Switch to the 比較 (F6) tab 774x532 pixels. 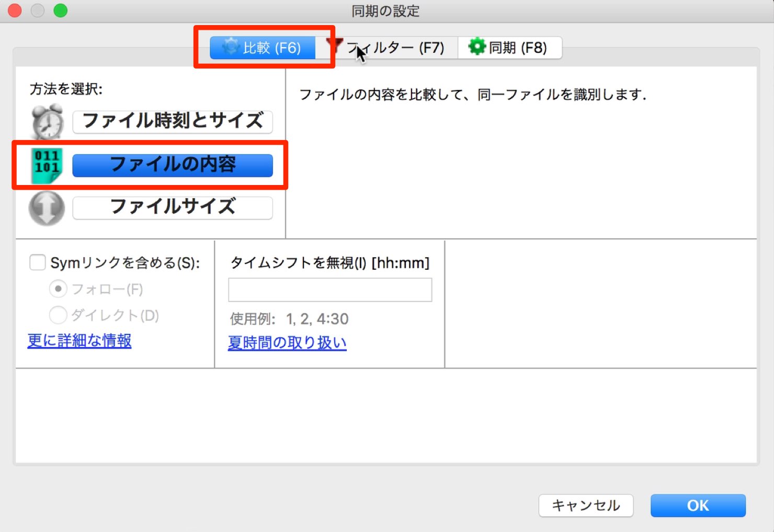263,48
